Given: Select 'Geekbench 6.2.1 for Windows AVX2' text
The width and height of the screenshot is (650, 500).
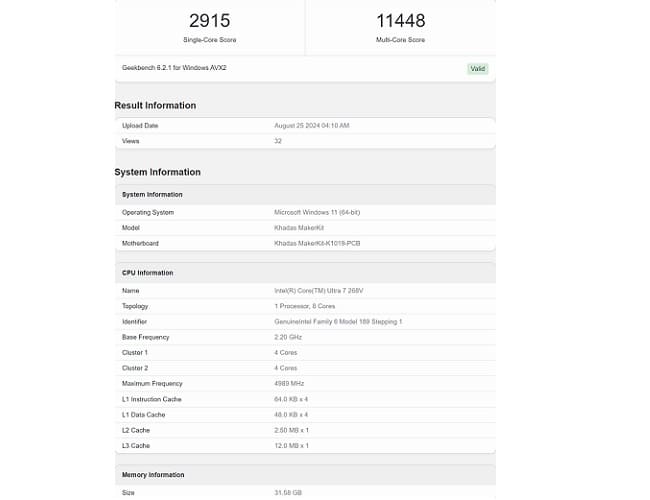Looking at the screenshot, I should [x=174, y=68].
